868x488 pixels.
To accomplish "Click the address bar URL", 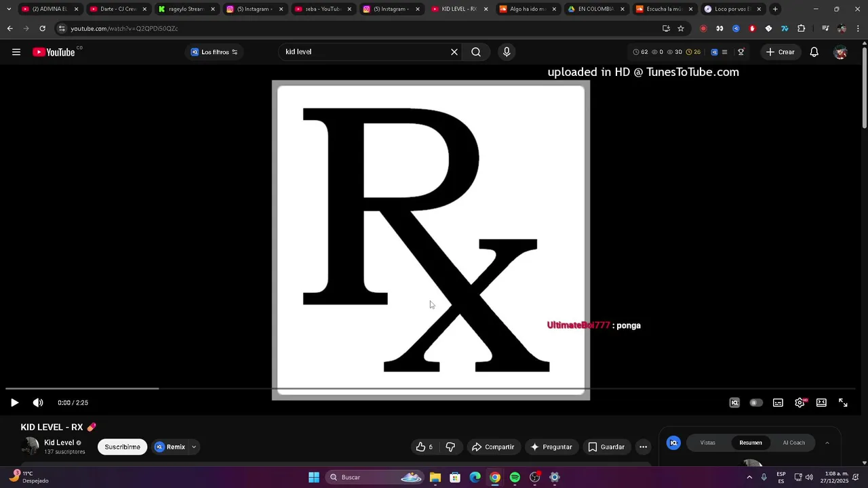I will [x=124, y=28].
